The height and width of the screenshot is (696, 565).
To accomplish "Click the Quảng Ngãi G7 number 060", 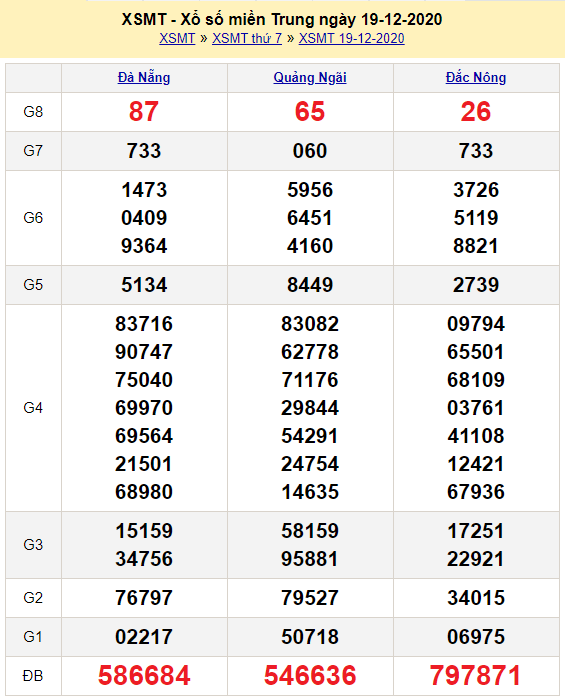I will (x=310, y=151).
